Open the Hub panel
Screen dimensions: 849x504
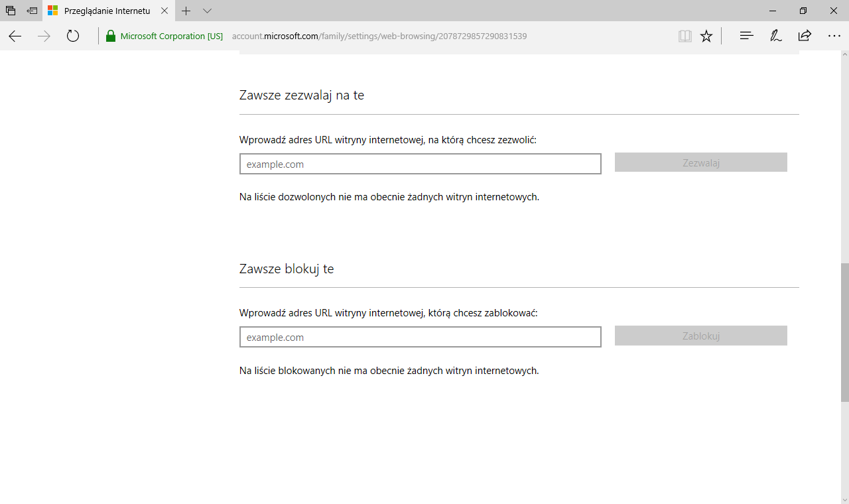point(746,36)
